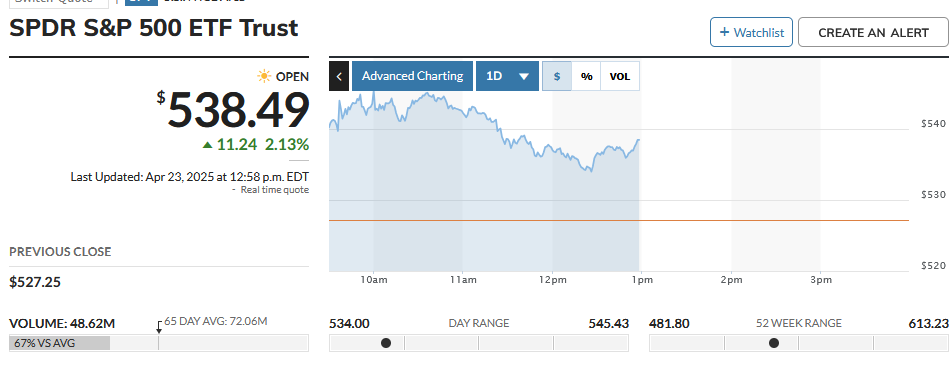Collapse chart with left chevron button
Image resolution: width=951 pixels, height=391 pixels.
pyautogui.click(x=339, y=76)
